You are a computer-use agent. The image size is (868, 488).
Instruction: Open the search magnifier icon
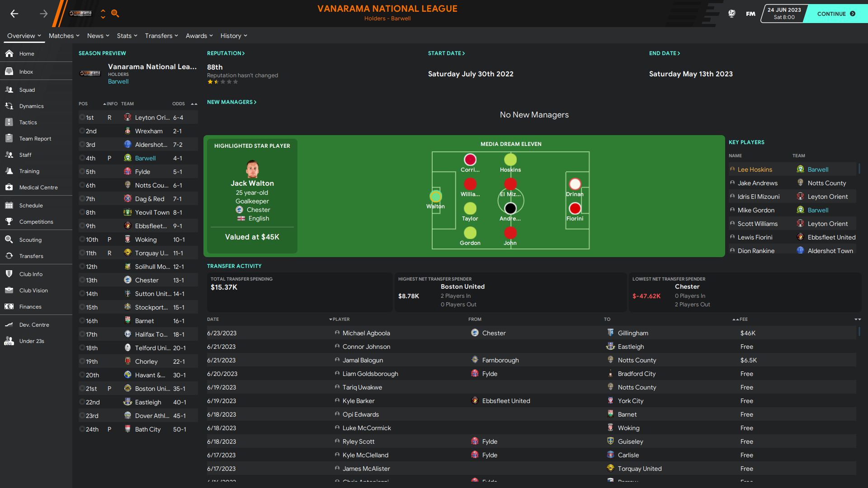coord(115,14)
